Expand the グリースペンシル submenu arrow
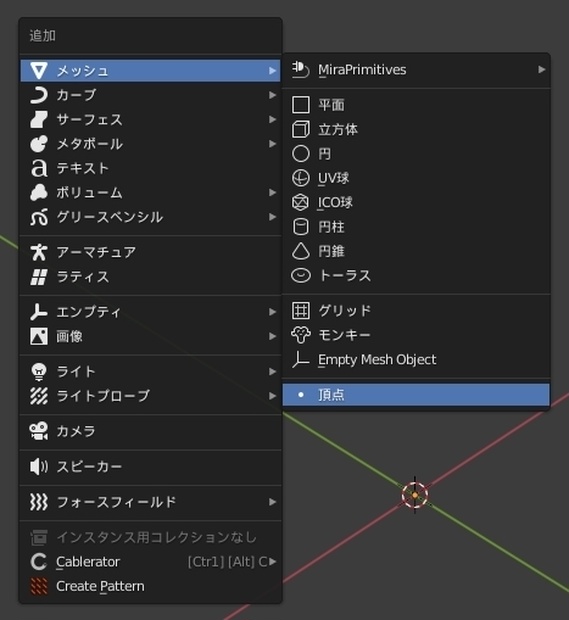Viewport: 569px width, 620px height. 272,217
